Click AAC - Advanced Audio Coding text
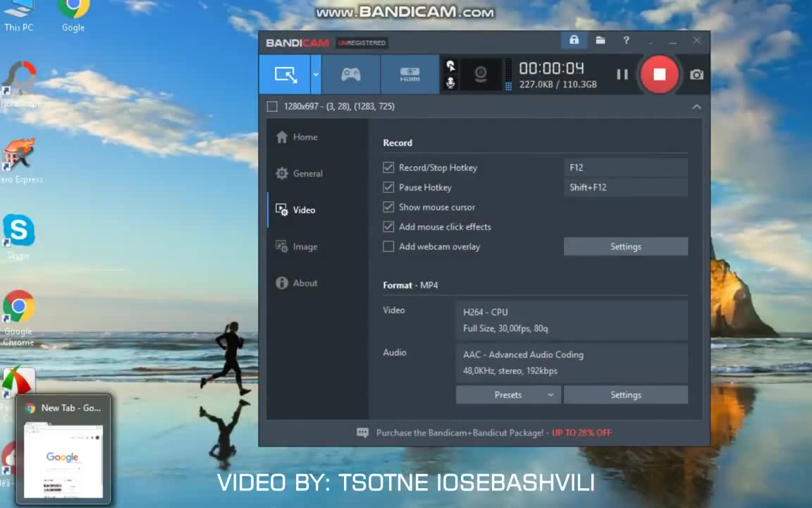 coord(523,355)
